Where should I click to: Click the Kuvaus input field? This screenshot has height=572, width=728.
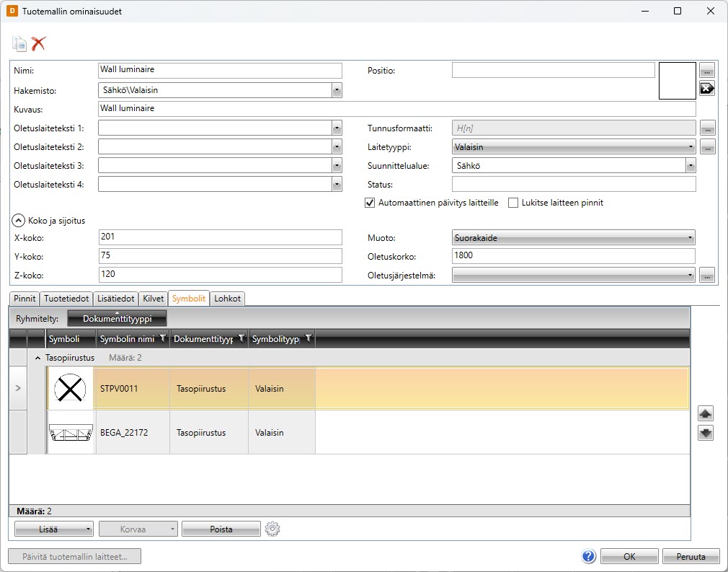397,109
